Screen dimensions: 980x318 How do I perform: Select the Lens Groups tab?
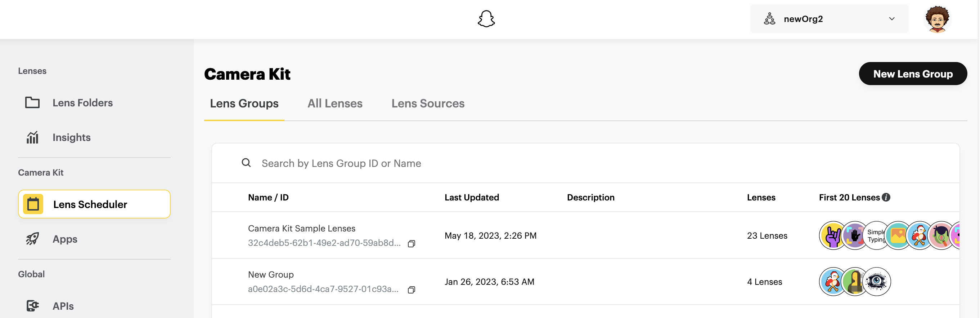coord(244,103)
